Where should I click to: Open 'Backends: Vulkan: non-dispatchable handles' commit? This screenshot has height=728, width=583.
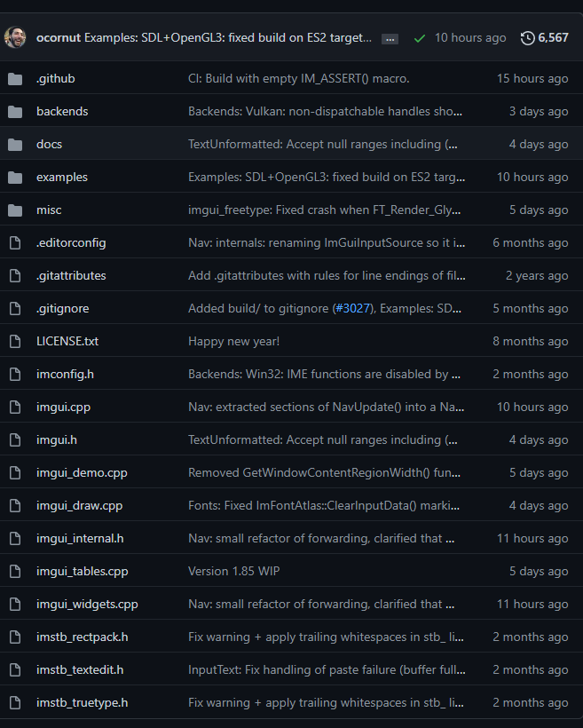point(325,112)
